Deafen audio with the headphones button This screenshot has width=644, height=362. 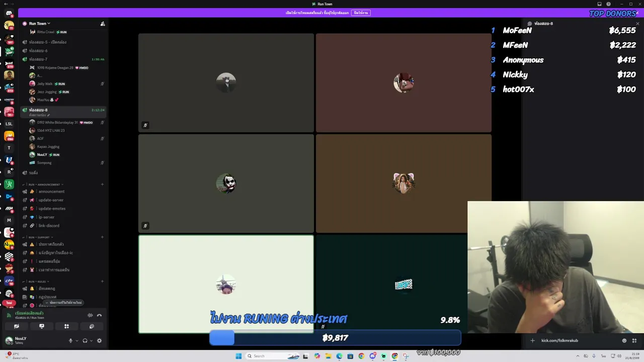point(85,340)
